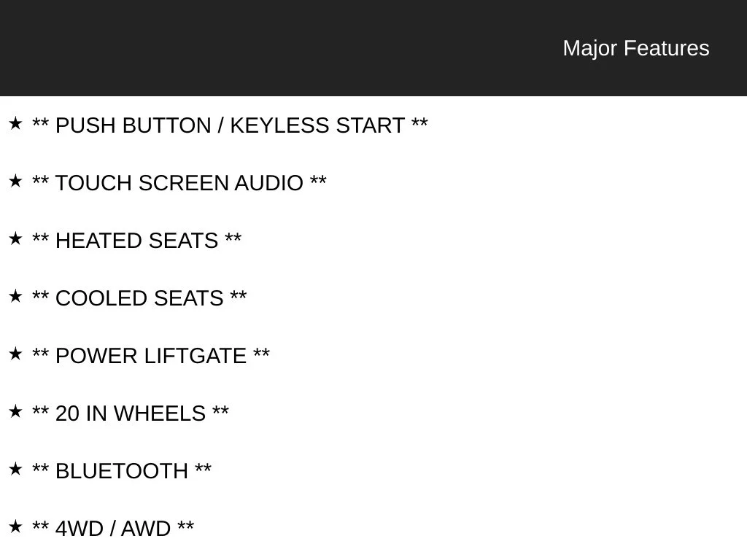Viewport: 747px width, 560px height.
Task: Select the 20 IN WHEELS feature
Action: coord(131,414)
